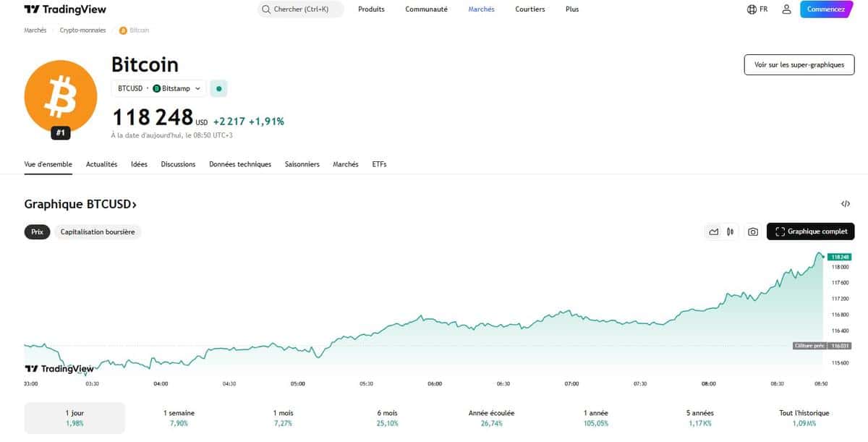Select the 5 années time range
868x442 pixels.
tap(700, 417)
